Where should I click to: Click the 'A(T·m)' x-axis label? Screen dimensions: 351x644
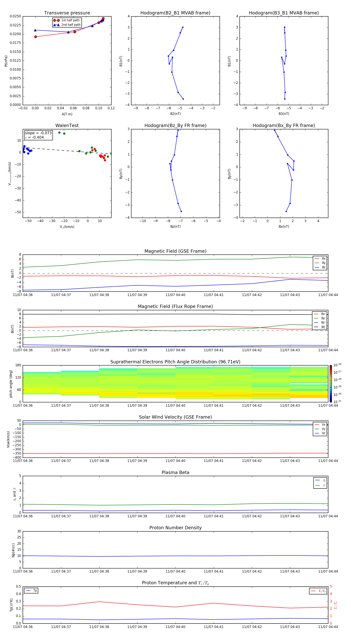coord(67,114)
